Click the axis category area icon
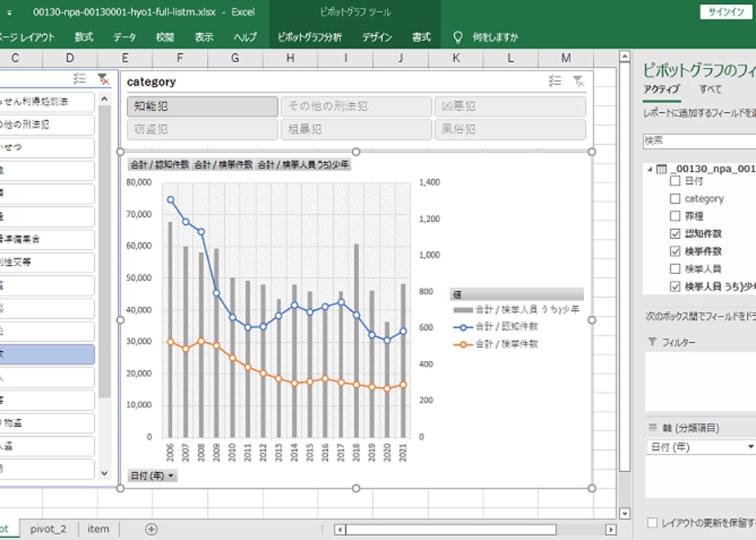The height and width of the screenshot is (540, 756). click(653, 428)
